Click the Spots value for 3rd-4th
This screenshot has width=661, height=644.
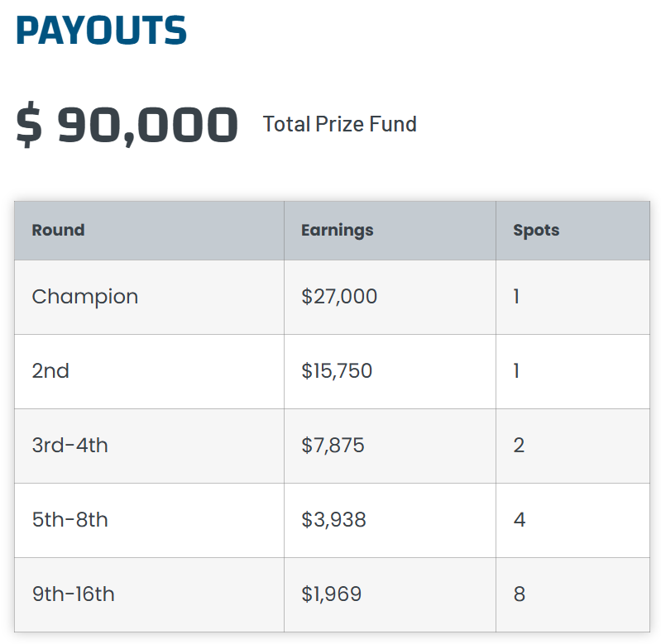[519, 446]
